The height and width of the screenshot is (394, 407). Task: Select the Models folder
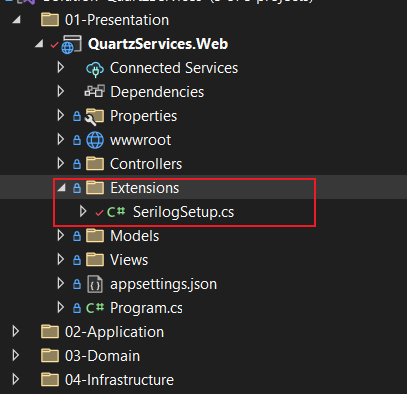tap(134, 236)
